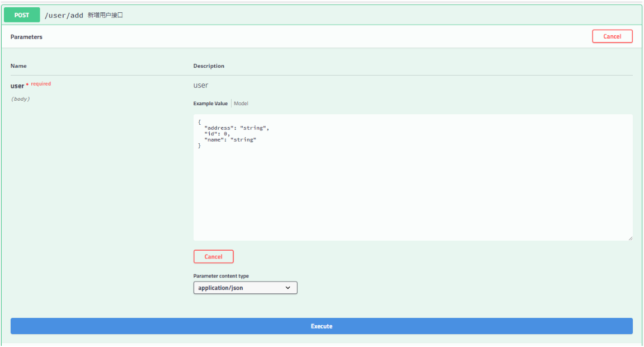This screenshot has height=347, width=644.
Task: Click the "user" parameter name
Action: 17,86
